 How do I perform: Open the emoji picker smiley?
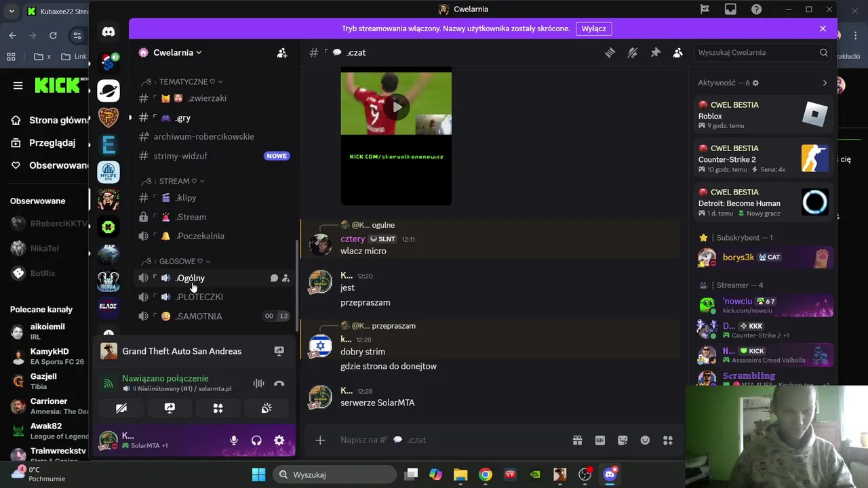click(x=645, y=441)
